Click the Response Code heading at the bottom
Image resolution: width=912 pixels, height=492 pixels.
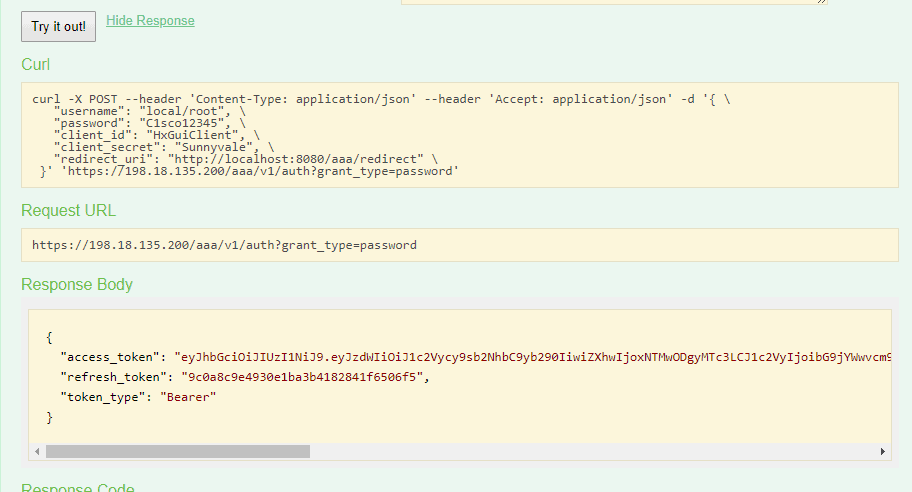pos(78,487)
